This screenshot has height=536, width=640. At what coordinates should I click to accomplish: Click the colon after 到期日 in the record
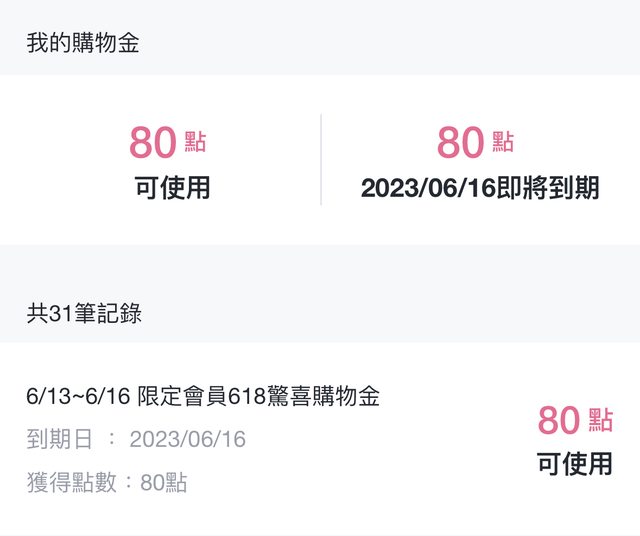point(111,440)
